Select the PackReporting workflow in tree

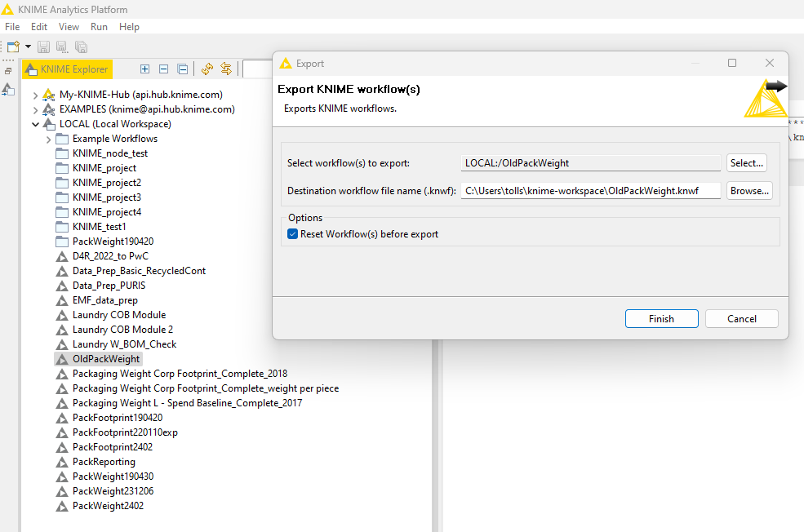tap(104, 462)
